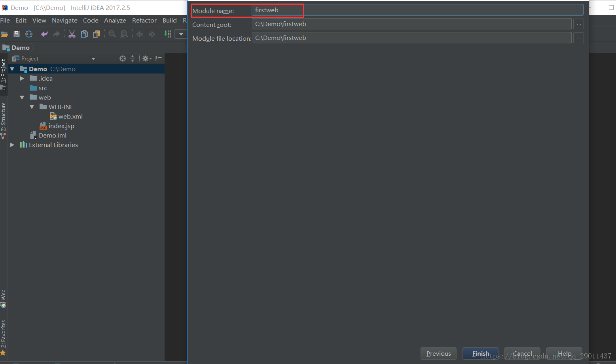Click the Redo arrow icon
616x364 pixels.
[57, 34]
